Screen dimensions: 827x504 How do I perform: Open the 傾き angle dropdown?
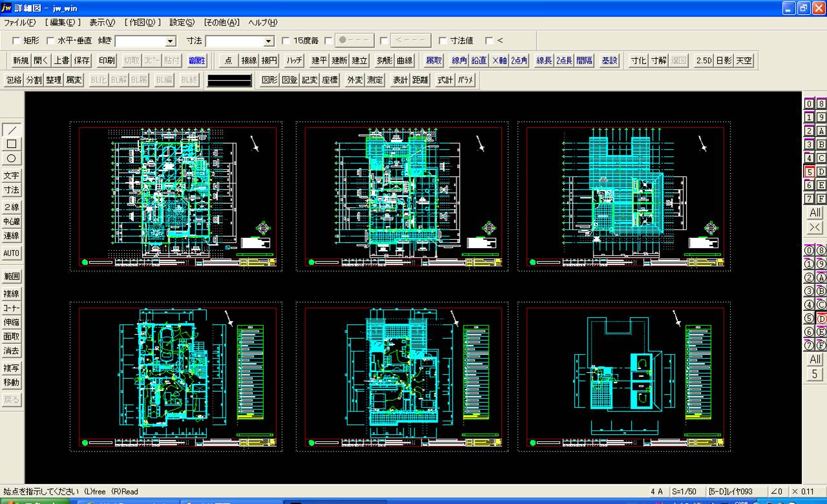tap(171, 41)
